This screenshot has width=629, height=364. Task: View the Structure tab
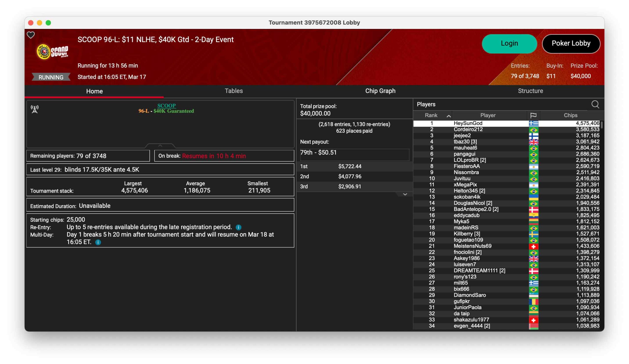pyautogui.click(x=530, y=91)
